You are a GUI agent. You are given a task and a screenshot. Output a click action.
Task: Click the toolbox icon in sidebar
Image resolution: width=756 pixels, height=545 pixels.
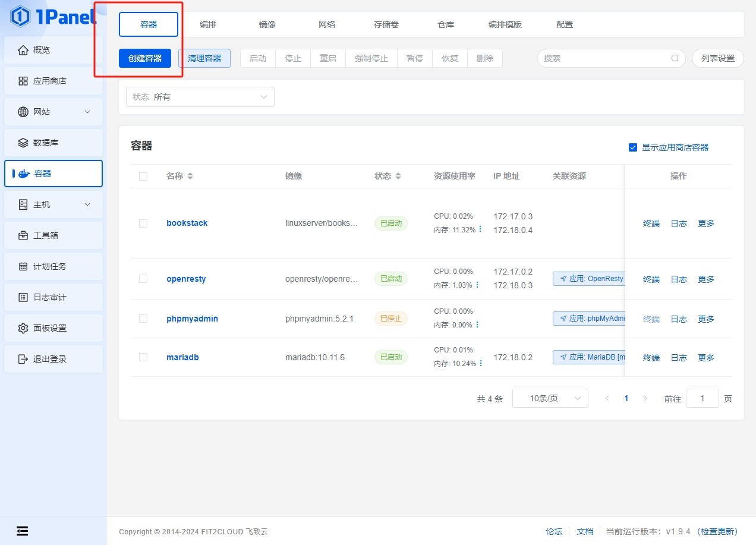pos(23,235)
